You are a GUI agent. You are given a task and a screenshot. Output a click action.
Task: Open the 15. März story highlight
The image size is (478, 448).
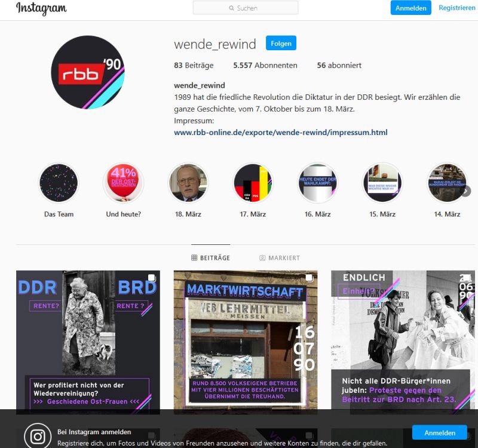(x=382, y=183)
